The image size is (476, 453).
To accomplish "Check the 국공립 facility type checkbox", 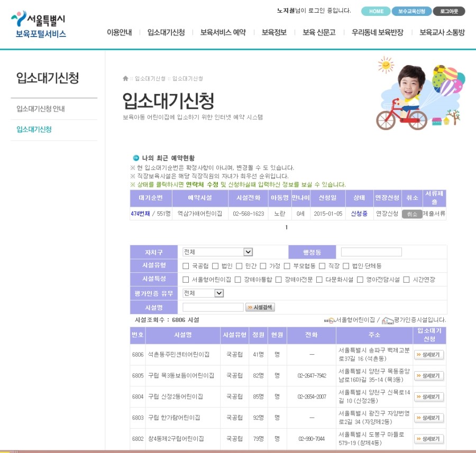I will 186,266.
